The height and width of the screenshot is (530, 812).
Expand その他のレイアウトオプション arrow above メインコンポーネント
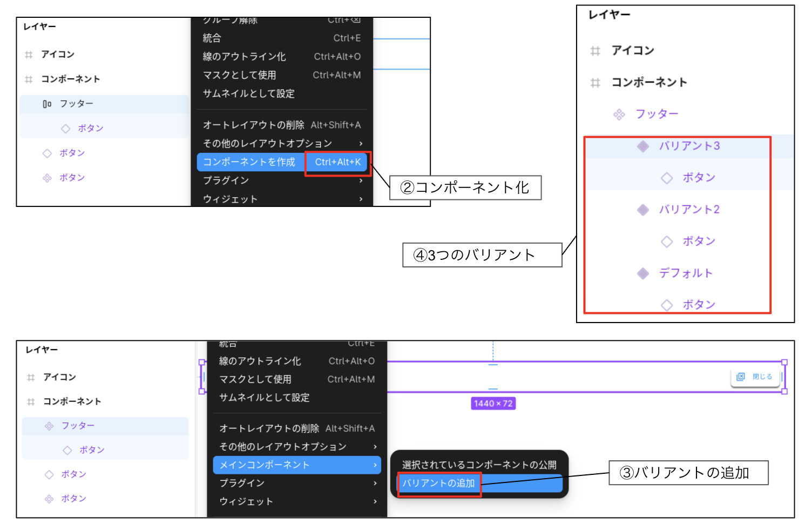(375, 447)
